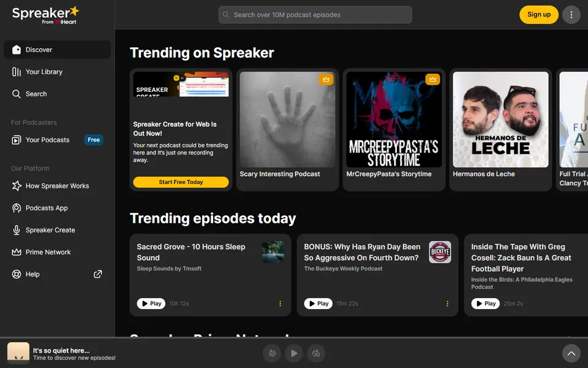Click the Your Library bars icon

pos(17,72)
